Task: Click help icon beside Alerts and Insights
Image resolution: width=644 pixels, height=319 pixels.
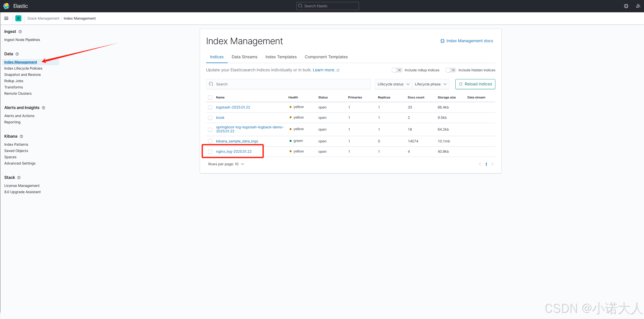Action: (x=44, y=108)
